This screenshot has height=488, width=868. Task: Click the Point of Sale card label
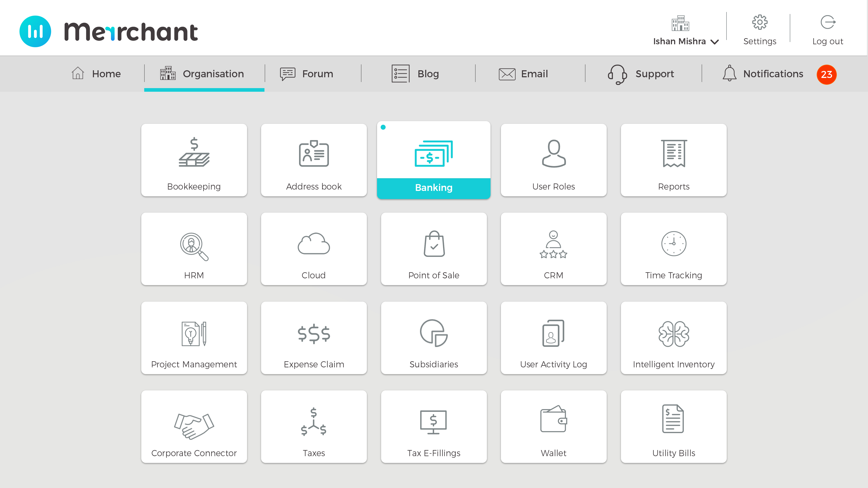click(x=434, y=275)
